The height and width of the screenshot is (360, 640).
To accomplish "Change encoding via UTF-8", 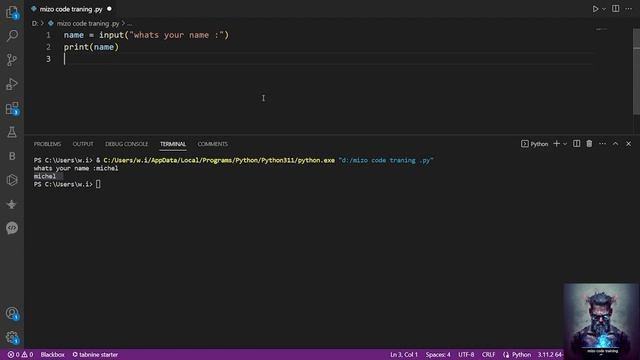I will point(466,355).
